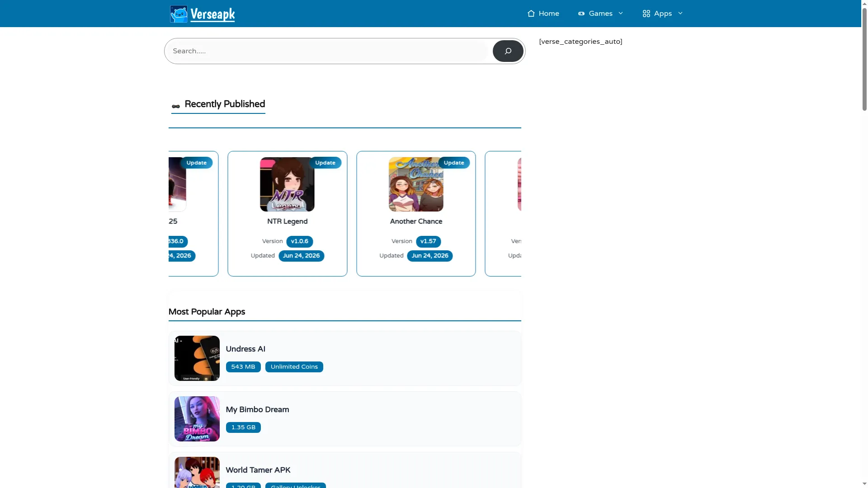Viewport: 868px width, 488px height.
Task: Open the Another Chance app icon
Action: 416,184
